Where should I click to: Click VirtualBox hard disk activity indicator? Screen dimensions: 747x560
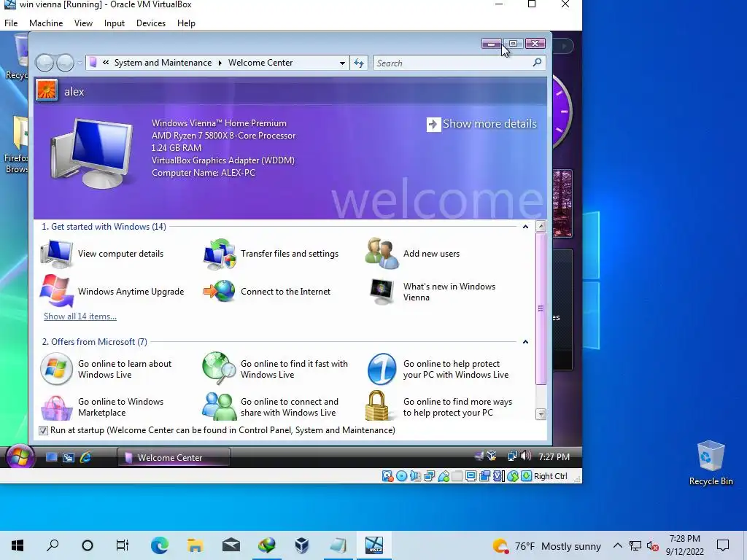(387, 475)
